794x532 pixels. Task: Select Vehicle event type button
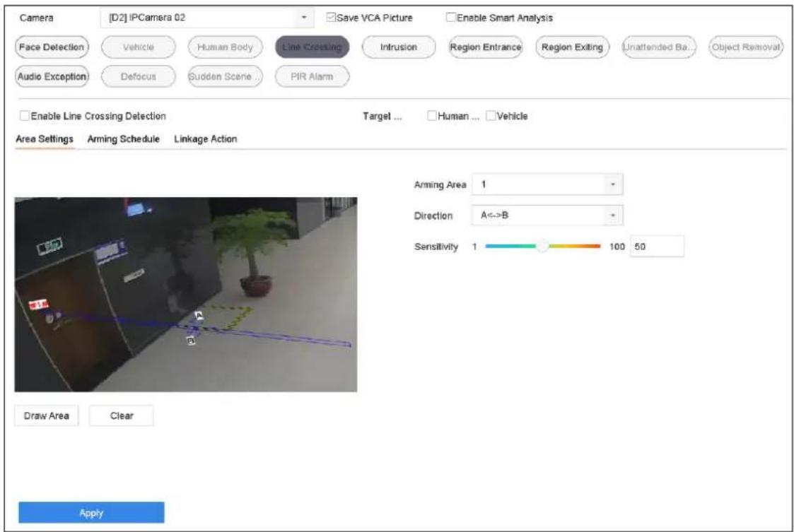pyautogui.click(x=139, y=47)
